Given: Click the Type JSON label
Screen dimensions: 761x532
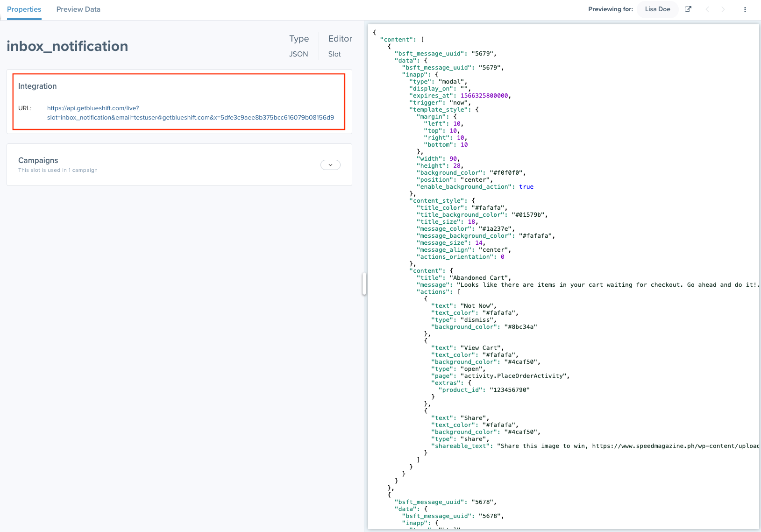Looking at the screenshot, I should point(299,46).
